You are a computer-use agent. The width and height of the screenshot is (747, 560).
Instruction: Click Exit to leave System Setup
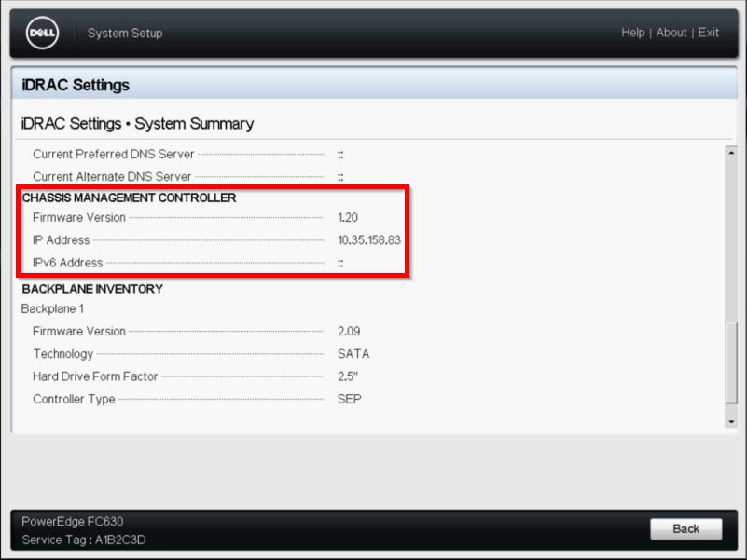click(709, 33)
